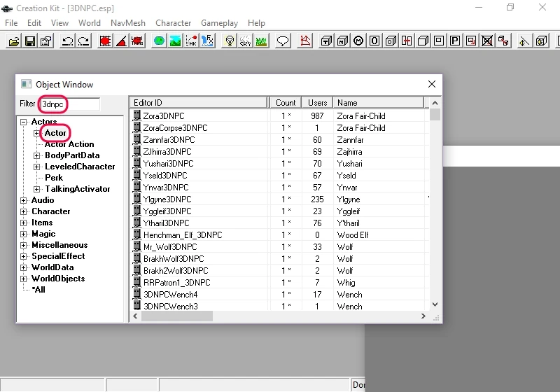Expand the Actor tree node

pyautogui.click(x=36, y=133)
